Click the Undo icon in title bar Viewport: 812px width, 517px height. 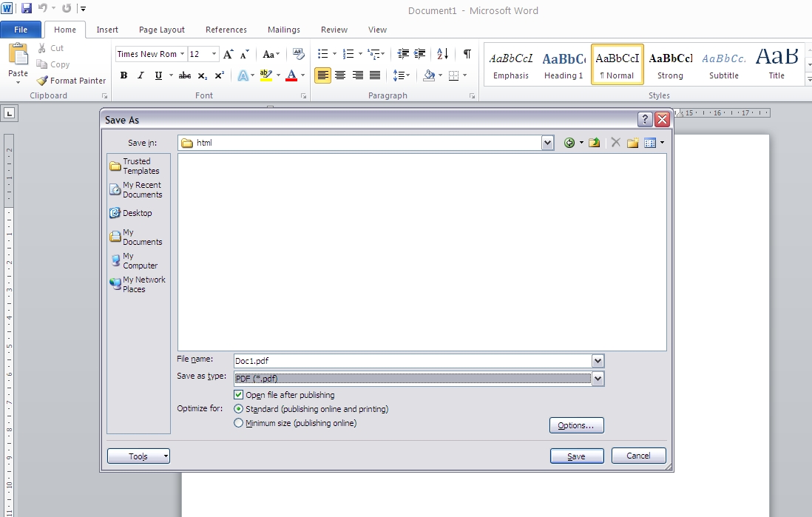click(x=42, y=8)
